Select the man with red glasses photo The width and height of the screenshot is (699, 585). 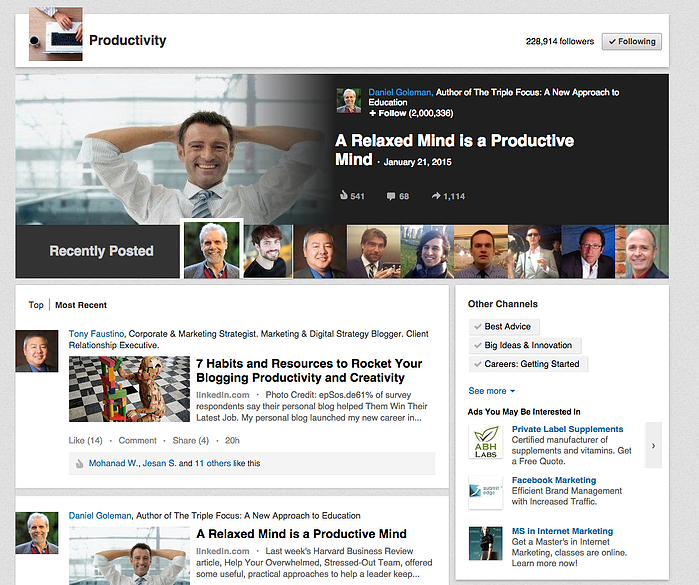coord(588,251)
